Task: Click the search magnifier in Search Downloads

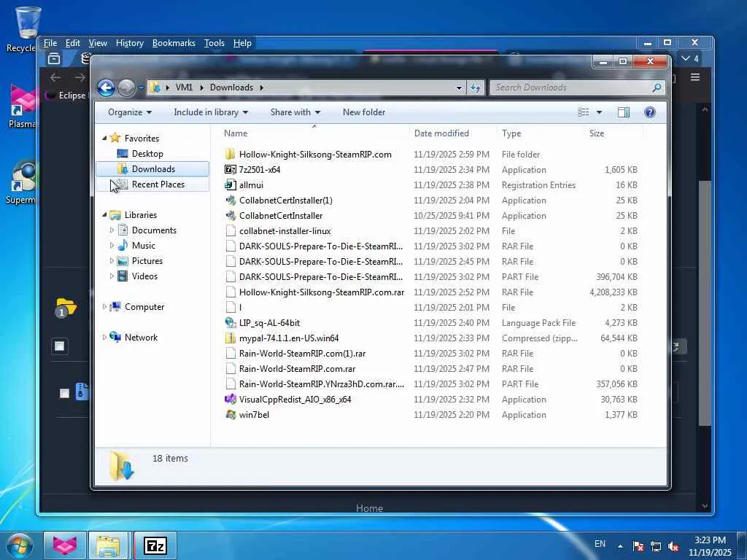Action: [x=657, y=87]
